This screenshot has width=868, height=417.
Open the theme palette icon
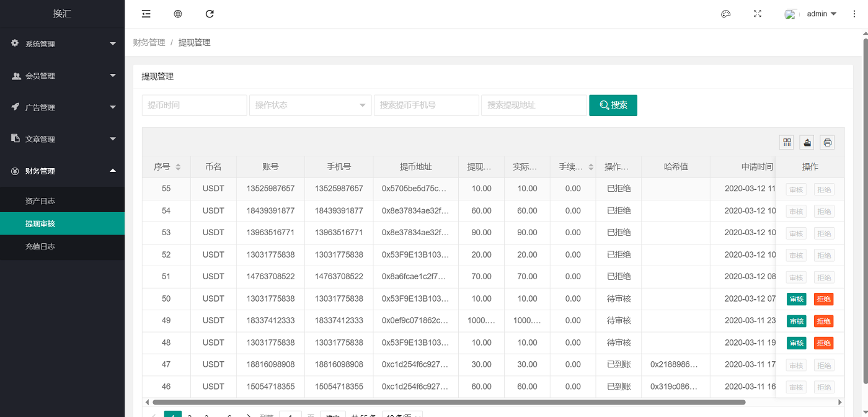click(725, 14)
